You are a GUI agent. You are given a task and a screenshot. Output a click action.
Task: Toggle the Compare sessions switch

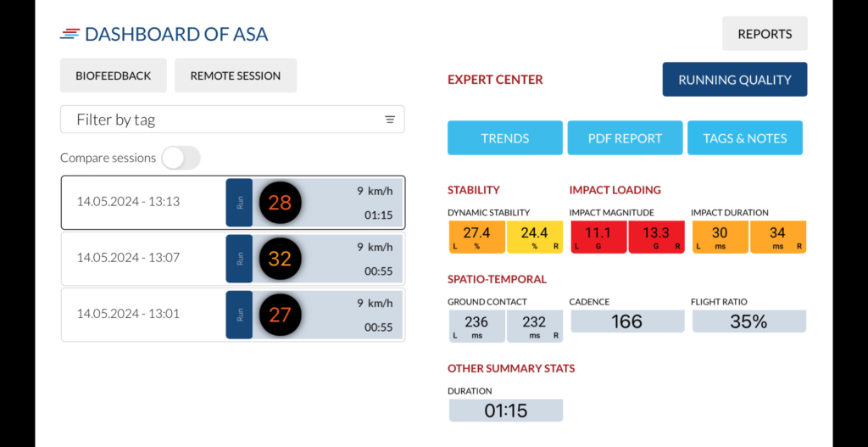tap(181, 158)
